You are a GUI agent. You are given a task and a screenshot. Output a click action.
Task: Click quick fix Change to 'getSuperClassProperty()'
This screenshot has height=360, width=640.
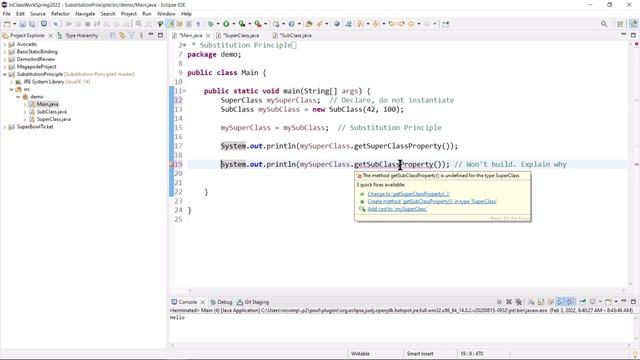408,194
